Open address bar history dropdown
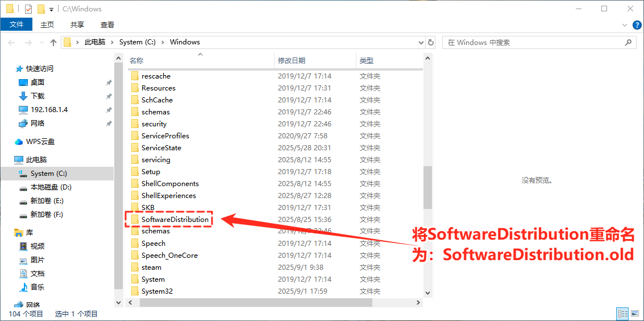Screen dimensions: 644x321 point(421,42)
